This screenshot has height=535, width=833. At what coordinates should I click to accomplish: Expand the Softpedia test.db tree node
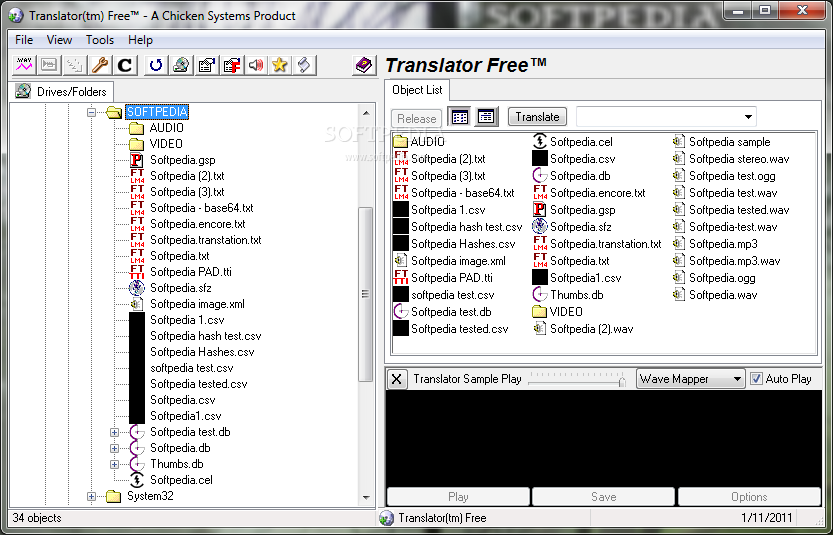tap(114, 432)
